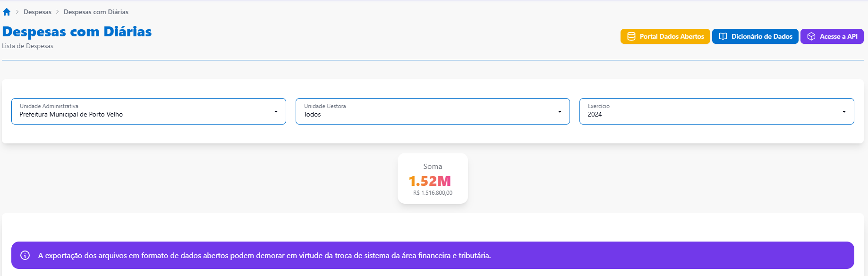Image resolution: width=868 pixels, height=276 pixels.
Task: Click the home icon in the breadcrumb
Action: pos(7,12)
